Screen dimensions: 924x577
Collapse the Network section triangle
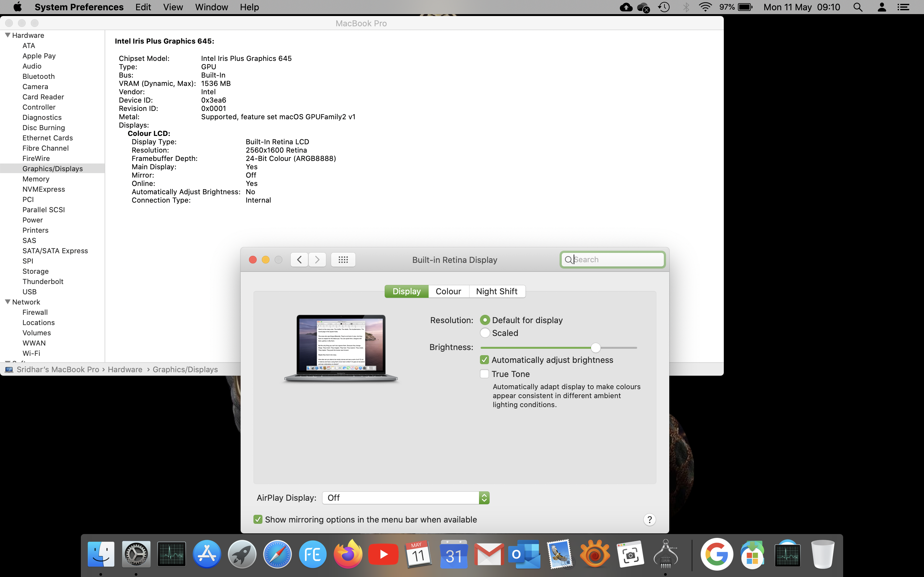(x=8, y=302)
